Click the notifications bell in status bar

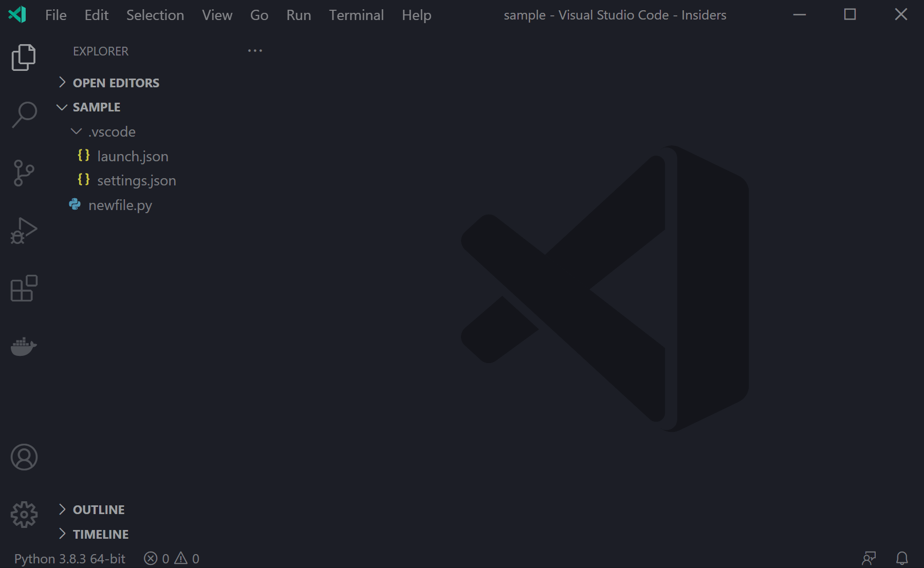[x=902, y=558]
